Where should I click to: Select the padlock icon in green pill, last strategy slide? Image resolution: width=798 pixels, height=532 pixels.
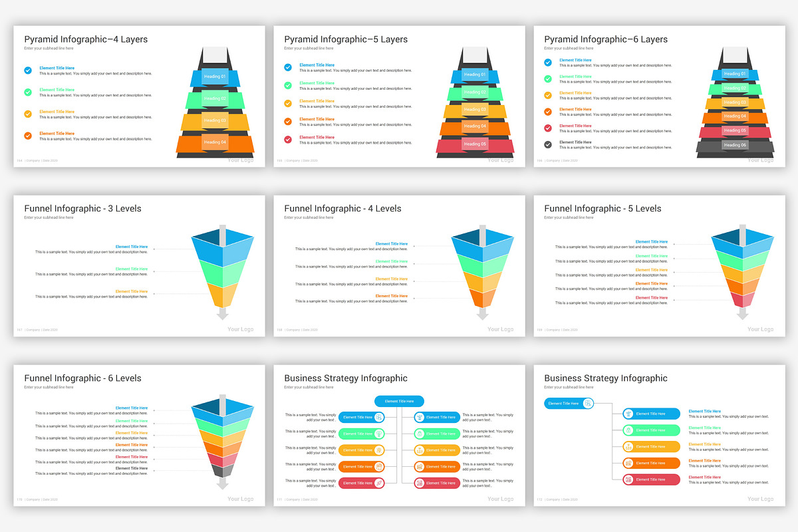(628, 430)
